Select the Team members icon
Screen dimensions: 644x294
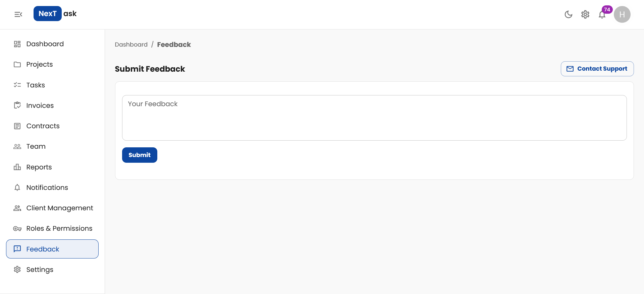pyautogui.click(x=17, y=146)
